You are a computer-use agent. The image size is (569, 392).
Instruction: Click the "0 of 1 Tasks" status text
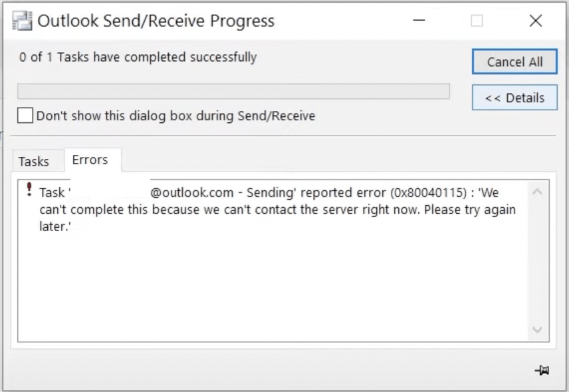tap(138, 57)
